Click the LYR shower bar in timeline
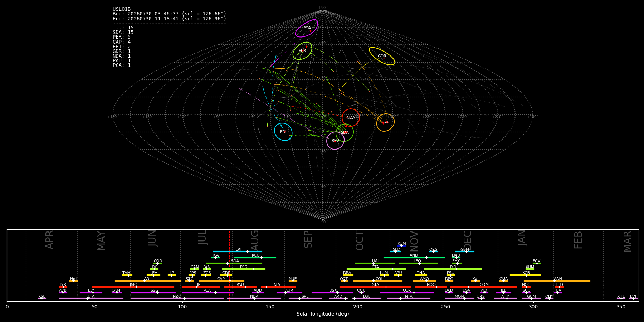This screenshot has width=644, height=322. pyautogui.click(x=63, y=287)
